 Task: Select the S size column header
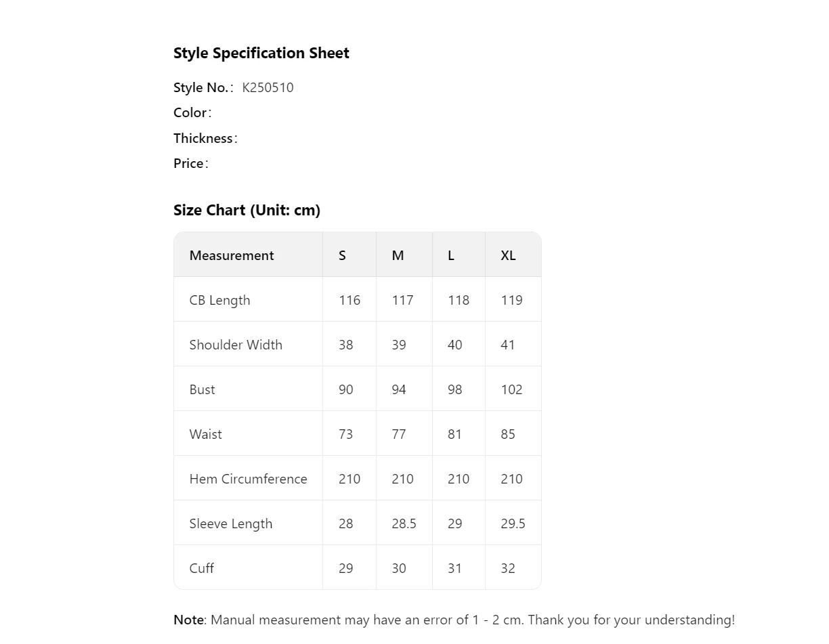click(342, 256)
